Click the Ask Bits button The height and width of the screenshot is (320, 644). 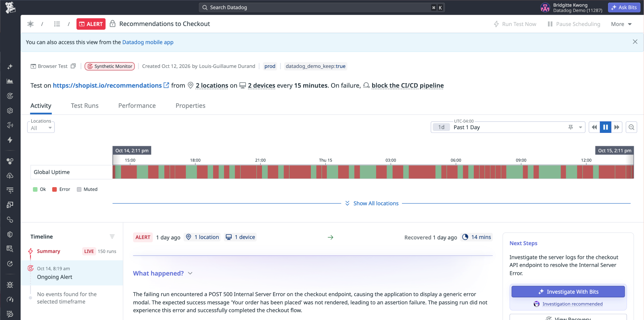(x=624, y=7)
